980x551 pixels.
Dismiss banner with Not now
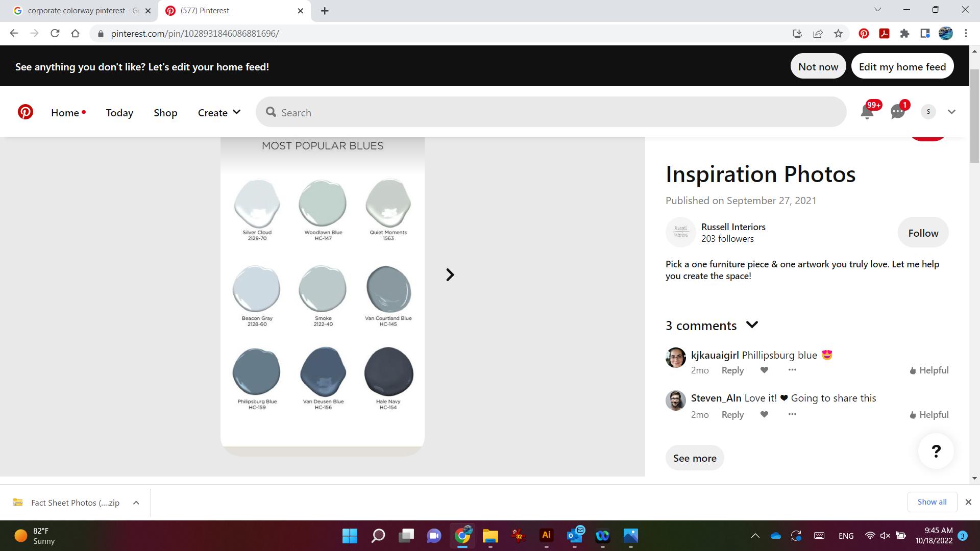[x=818, y=66]
